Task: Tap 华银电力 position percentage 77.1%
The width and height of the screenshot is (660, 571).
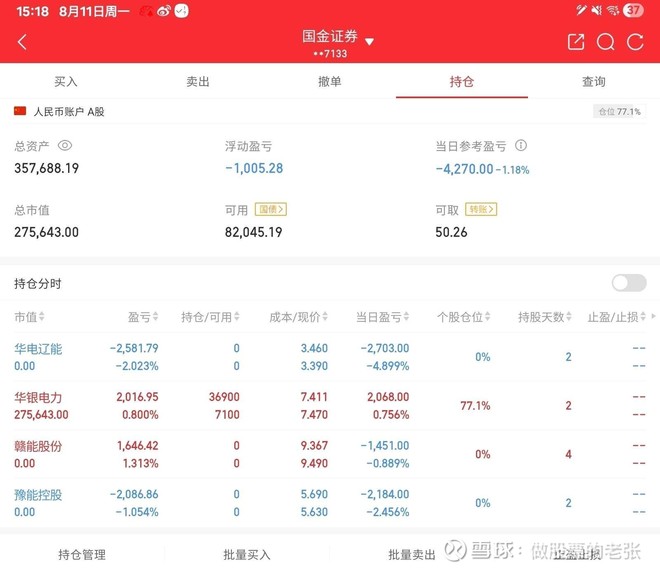Action: click(x=475, y=406)
